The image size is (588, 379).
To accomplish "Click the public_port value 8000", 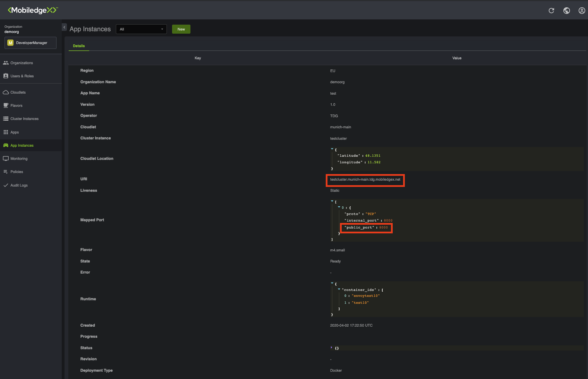I will (x=383, y=227).
